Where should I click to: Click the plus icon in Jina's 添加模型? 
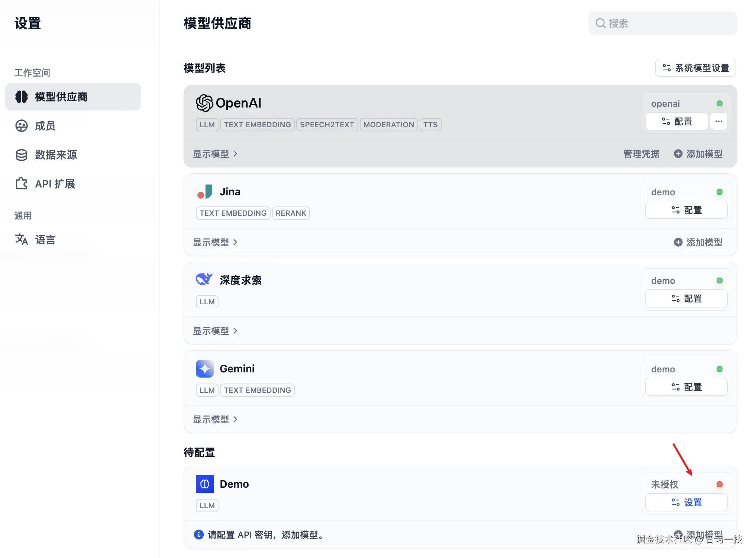pos(678,242)
